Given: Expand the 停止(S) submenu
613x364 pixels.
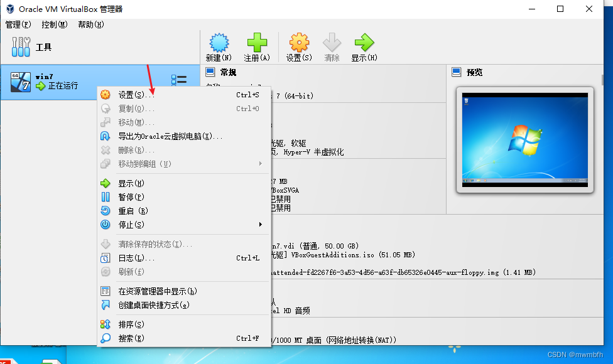Looking at the screenshot, I should 184,225.
